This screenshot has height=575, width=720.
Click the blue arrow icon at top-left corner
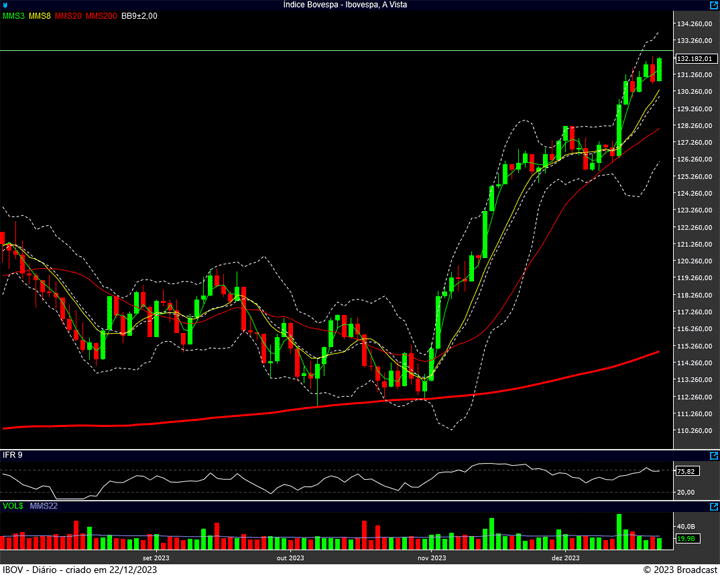pyautogui.click(x=6, y=5)
